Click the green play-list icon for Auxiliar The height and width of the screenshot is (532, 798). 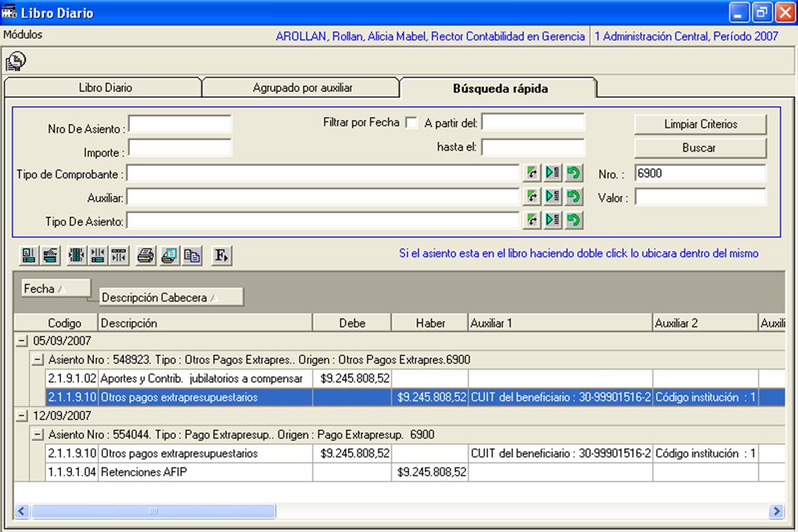[552, 196]
